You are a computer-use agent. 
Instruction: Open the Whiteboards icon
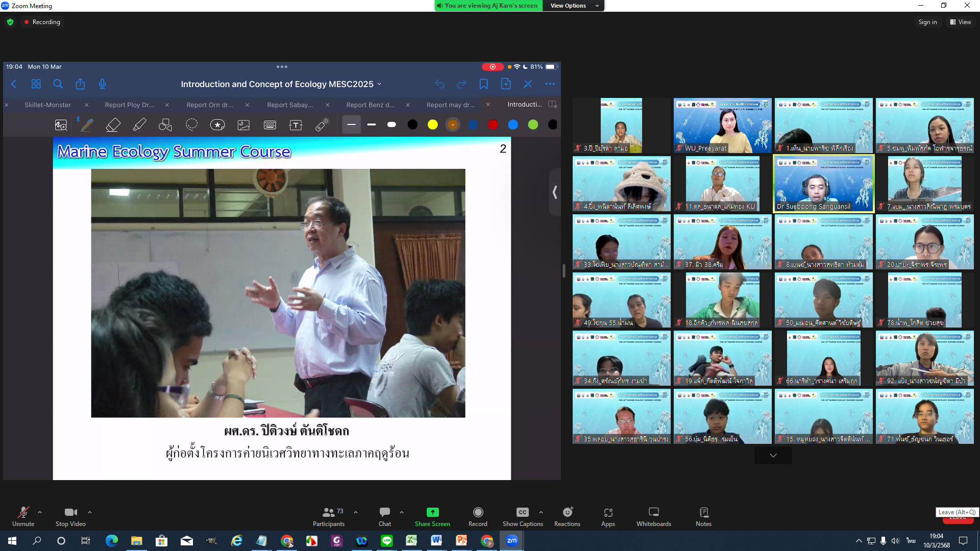point(653,512)
